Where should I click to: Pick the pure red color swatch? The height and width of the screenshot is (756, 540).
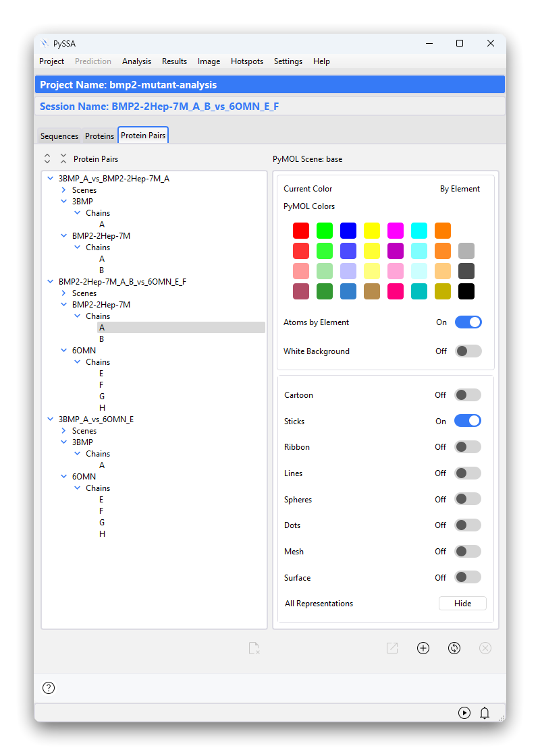(x=301, y=231)
